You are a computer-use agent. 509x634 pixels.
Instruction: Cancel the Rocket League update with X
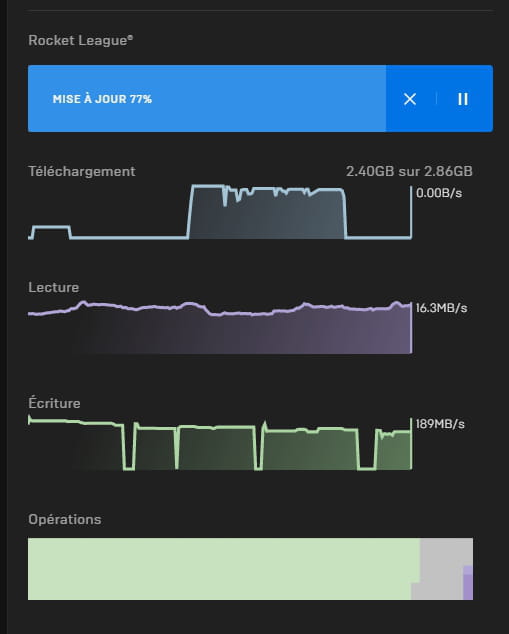tap(410, 99)
